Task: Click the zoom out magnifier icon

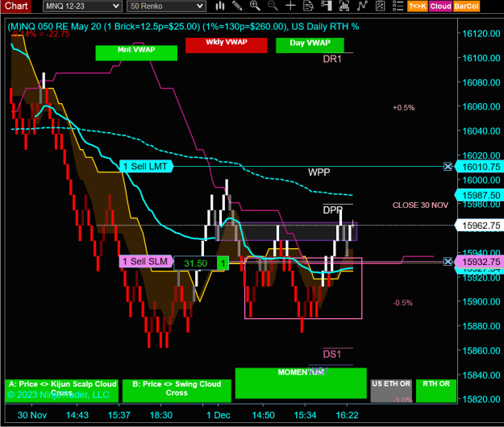Action: pos(273,6)
